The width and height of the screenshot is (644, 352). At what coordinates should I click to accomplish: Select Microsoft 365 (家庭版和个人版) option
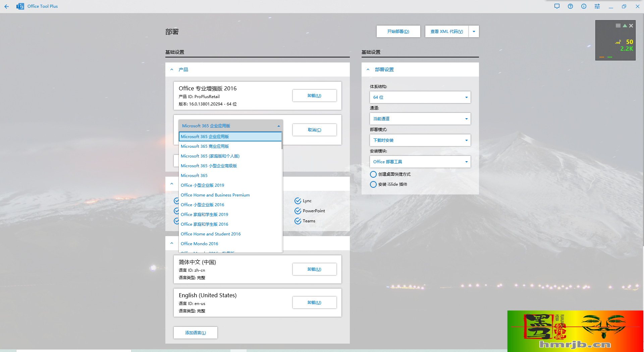230,156
